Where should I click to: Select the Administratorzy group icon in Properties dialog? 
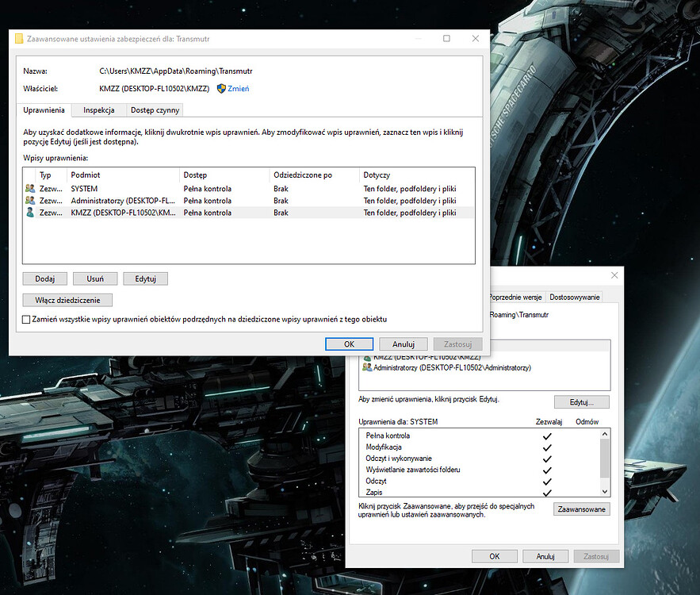pyautogui.click(x=367, y=367)
